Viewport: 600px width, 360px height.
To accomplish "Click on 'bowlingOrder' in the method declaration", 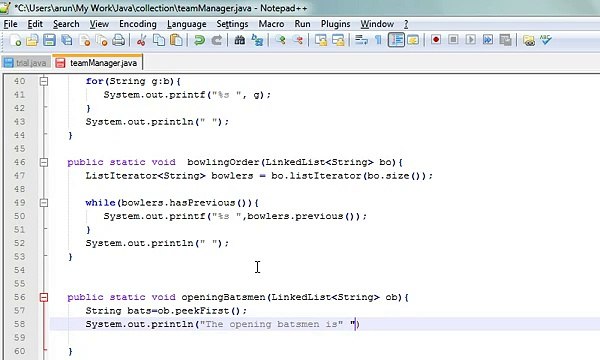I will click(223, 162).
